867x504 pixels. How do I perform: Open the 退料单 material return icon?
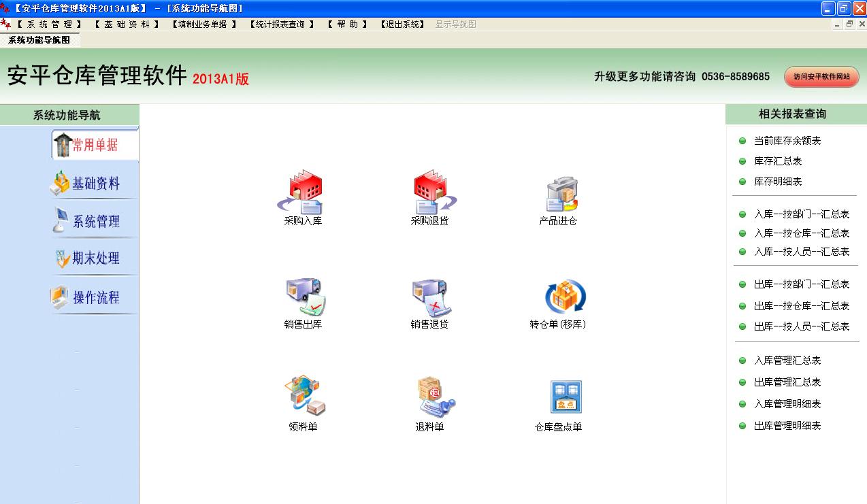(x=435, y=397)
